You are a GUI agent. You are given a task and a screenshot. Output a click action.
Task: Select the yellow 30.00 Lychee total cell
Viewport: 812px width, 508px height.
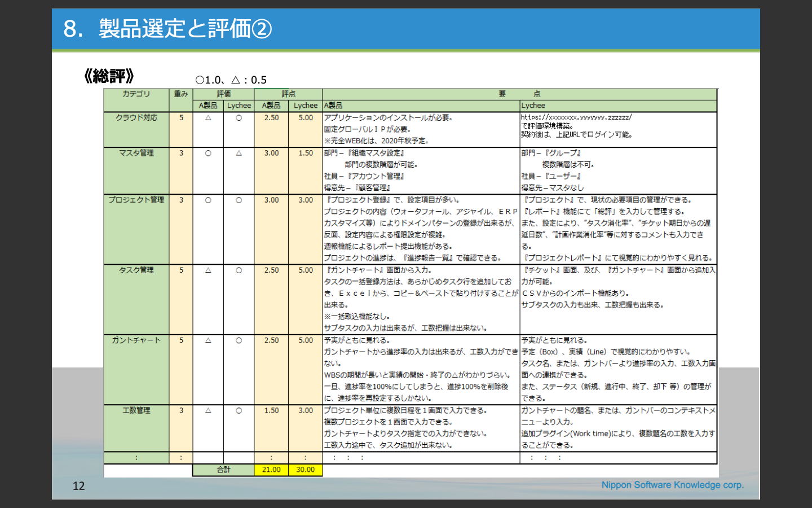pos(305,470)
